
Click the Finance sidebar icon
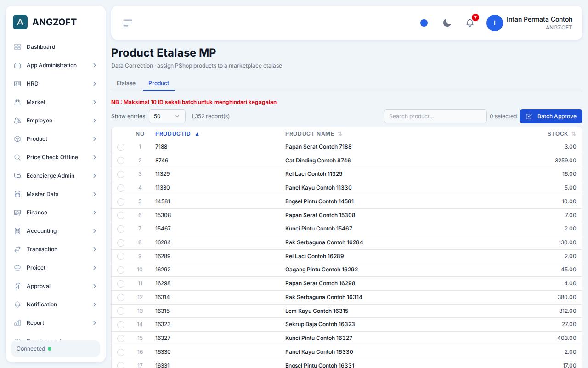pyautogui.click(x=17, y=213)
